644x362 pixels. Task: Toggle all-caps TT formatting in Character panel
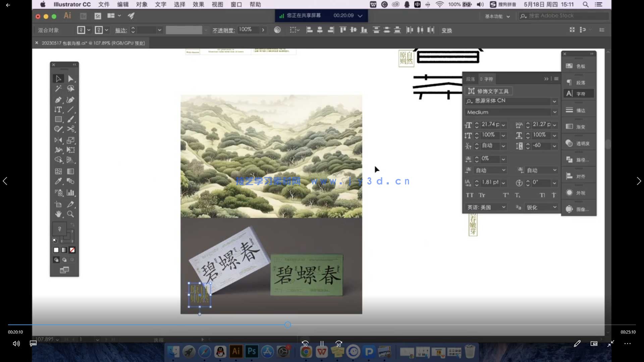tap(470, 195)
